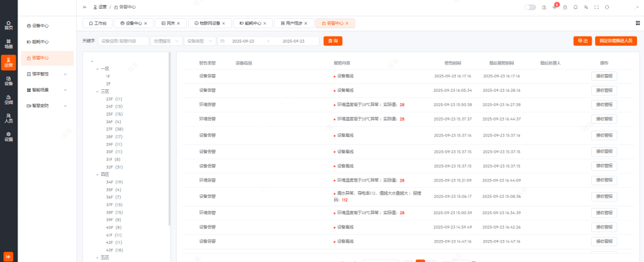Image resolution: width=644 pixels, height=262 pixels.
Task: Collapse the root tree node arrow
Action: [x=92, y=62]
